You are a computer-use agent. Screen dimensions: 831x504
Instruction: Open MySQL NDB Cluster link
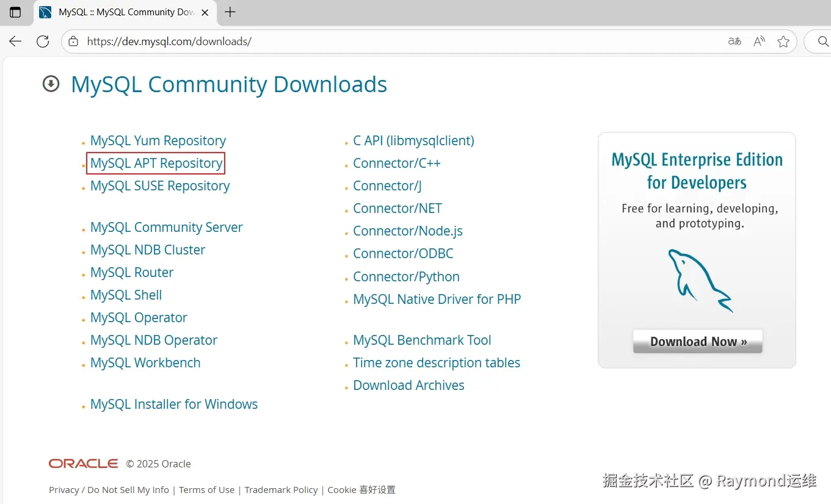click(x=148, y=250)
